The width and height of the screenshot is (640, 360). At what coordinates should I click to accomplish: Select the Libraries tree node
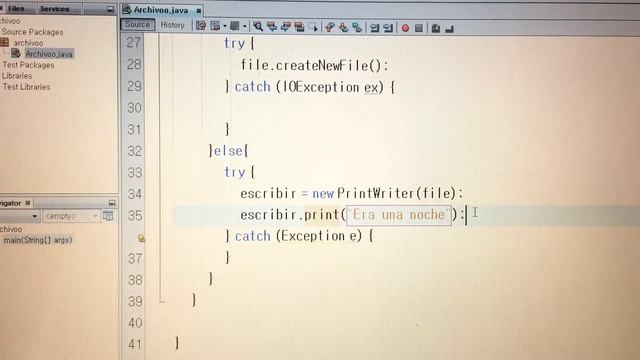17,76
